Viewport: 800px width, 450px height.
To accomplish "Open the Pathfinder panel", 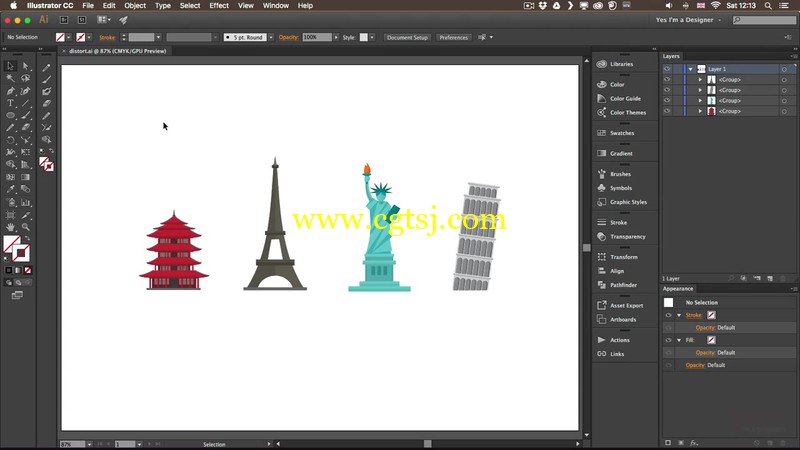I will (617, 285).
